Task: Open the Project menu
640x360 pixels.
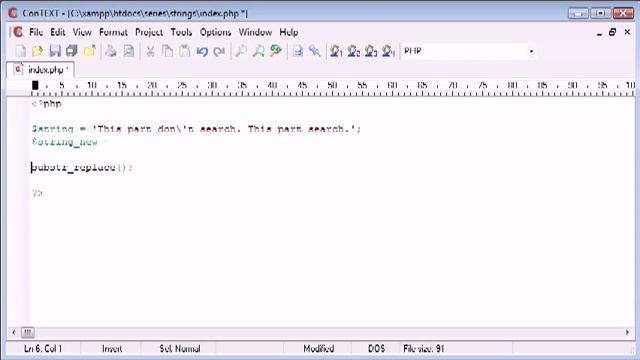Action: click(x=149, y=32)
